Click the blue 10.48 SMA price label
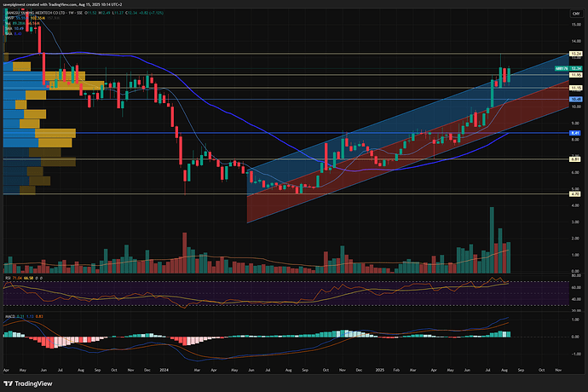This screenshot has width=588, height=392. click(575, 99)
